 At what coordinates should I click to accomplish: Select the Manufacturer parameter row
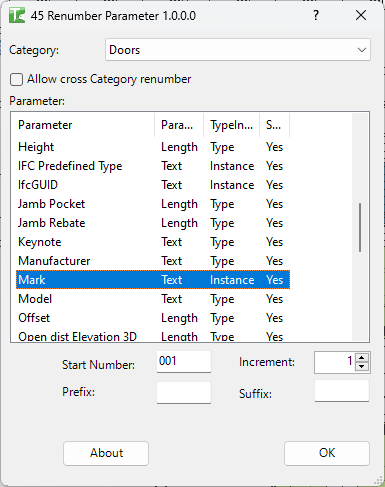pos(153,261)
